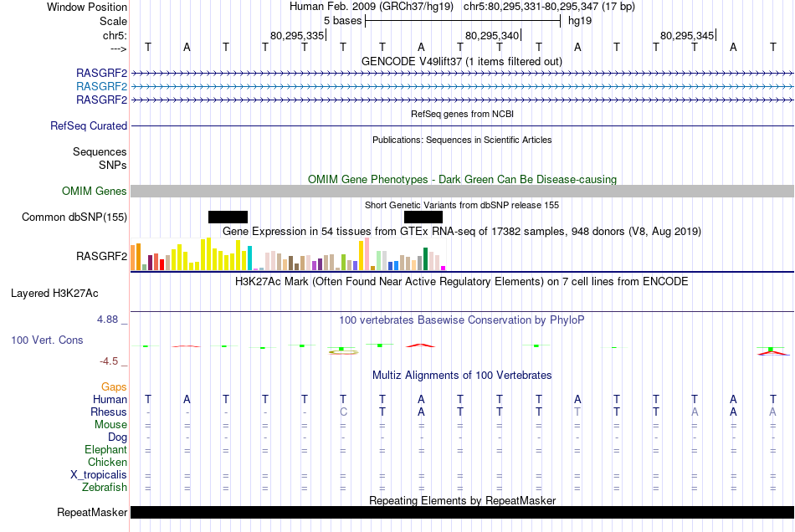Click the OMIM Gene Phenotypes green title
The height and width of the screenshot is (532, 795).
463,179
